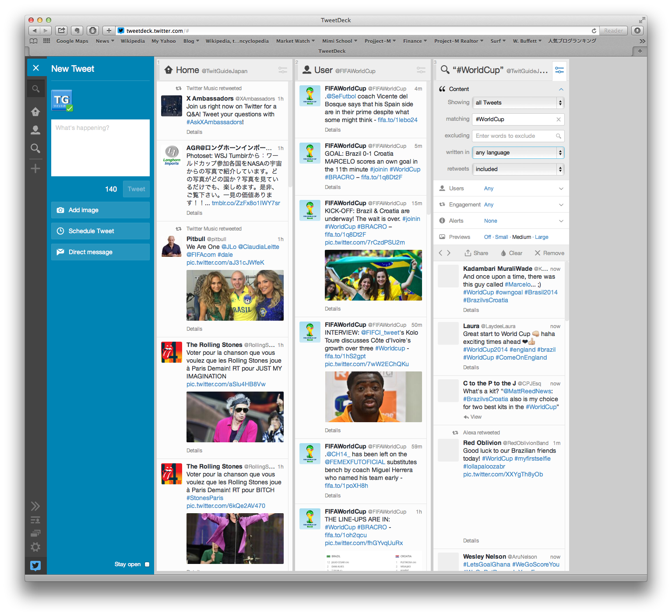Open fifa.to/1lebo24 link
Screen dimensions: 672x616
click(398, 120)
